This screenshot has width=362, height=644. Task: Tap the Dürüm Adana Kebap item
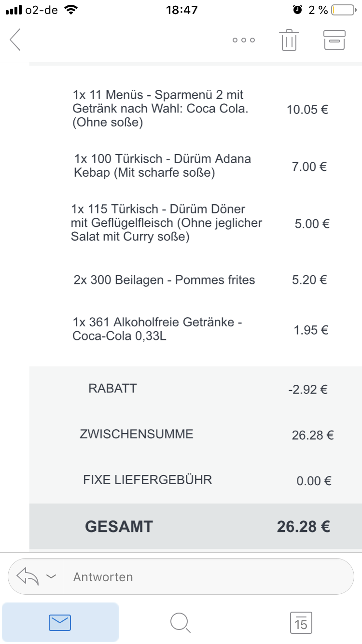162,166
